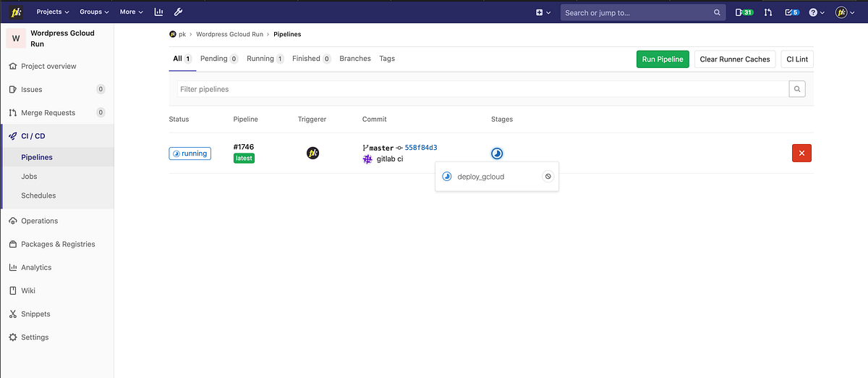Viewport: 868px width, 378px height.
Task: Click the commit author avatar icon
Action: 367,159
